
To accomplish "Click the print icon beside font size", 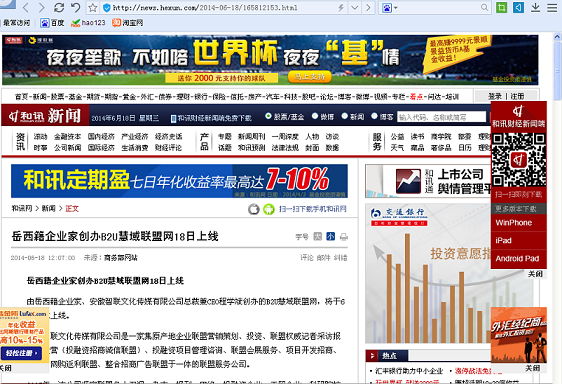I will pos(344,237).
